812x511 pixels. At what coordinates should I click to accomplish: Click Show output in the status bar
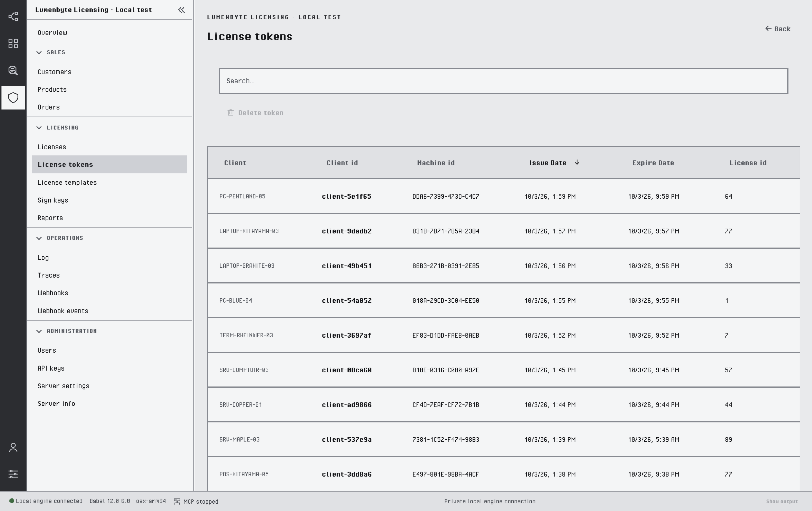coord(782,502)
